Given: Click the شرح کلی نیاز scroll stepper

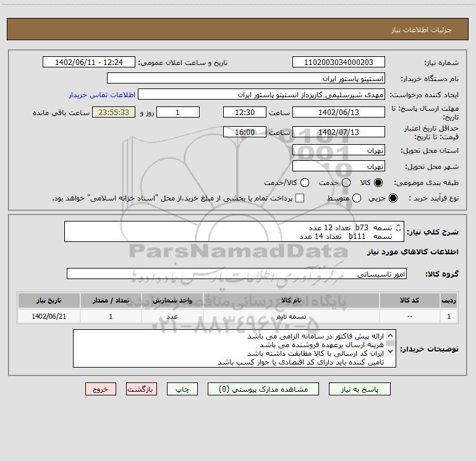Looking at the screenshot, I should click(398, 227).
